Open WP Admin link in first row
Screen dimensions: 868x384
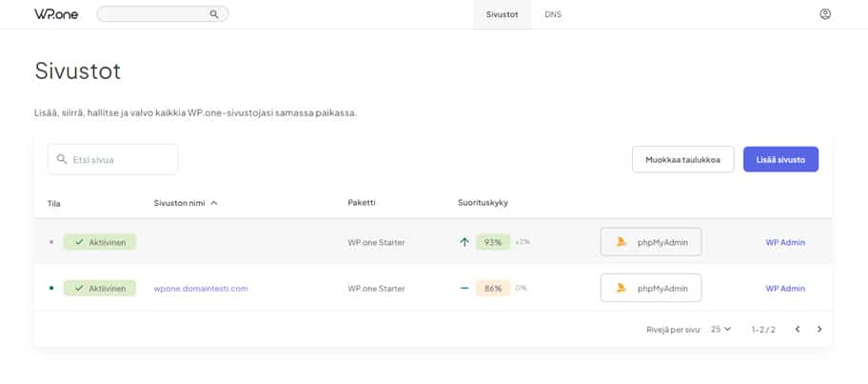coord(785,242)
